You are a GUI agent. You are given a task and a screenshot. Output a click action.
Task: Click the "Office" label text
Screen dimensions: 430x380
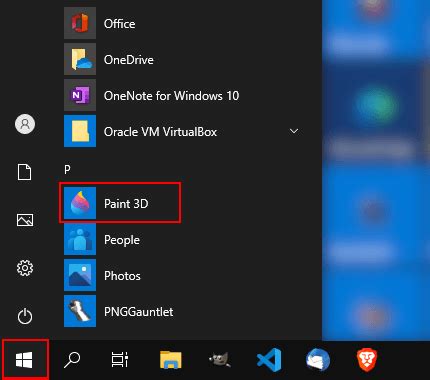(119, 24)
